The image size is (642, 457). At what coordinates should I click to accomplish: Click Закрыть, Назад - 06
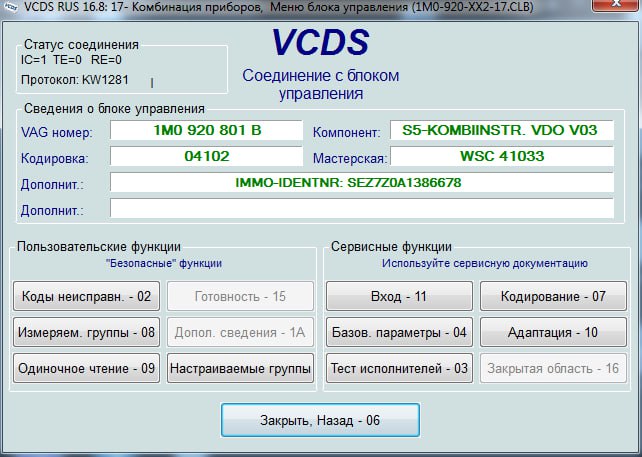click(320, 420)
